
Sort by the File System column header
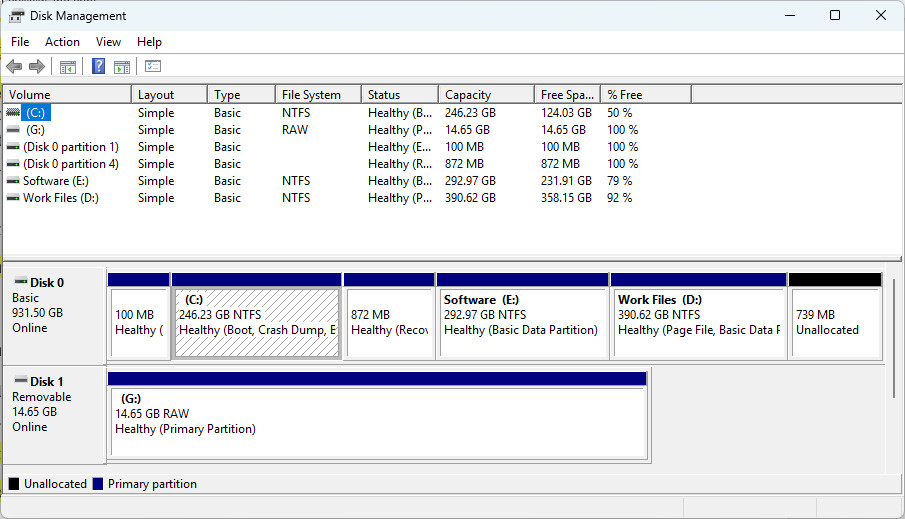click(x=318, y=95)
